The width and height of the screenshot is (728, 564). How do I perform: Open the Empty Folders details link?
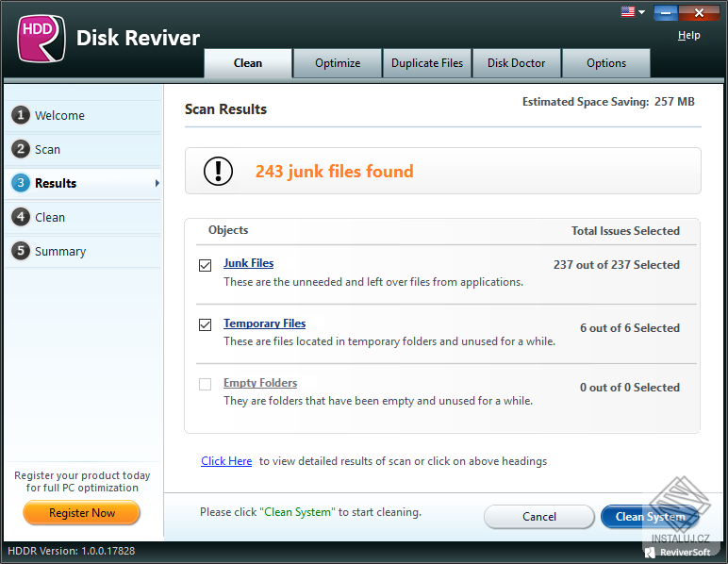(260, 383)
